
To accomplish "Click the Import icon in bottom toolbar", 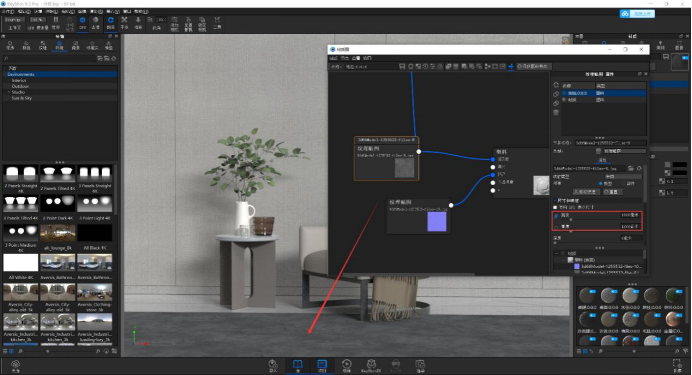I will [273, 364].
